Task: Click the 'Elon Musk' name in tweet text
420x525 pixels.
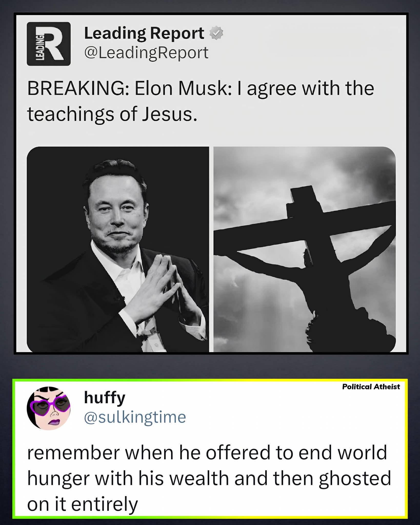Action: [x=182, y=88]
